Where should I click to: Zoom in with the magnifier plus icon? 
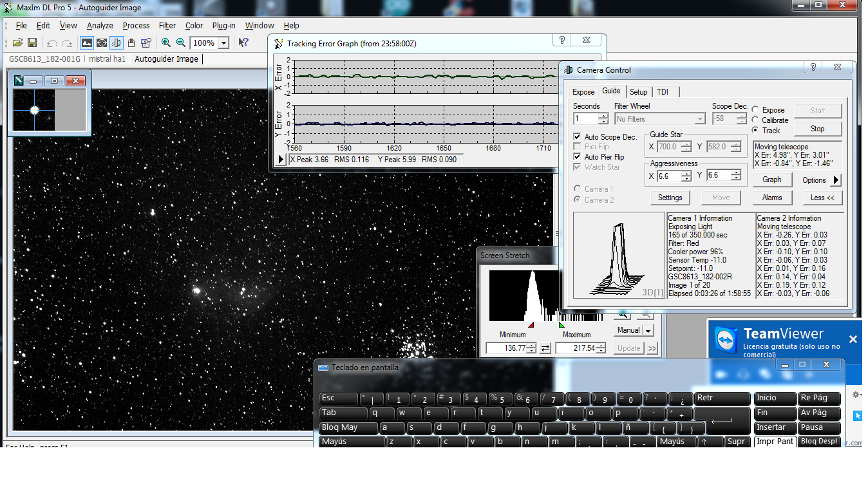(166, 43)
